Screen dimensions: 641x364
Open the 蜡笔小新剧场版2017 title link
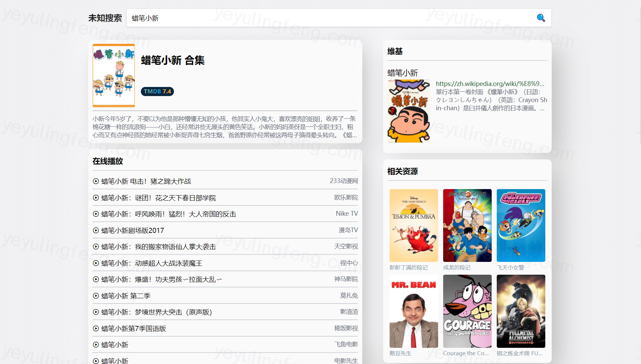(x=133, y=231)
